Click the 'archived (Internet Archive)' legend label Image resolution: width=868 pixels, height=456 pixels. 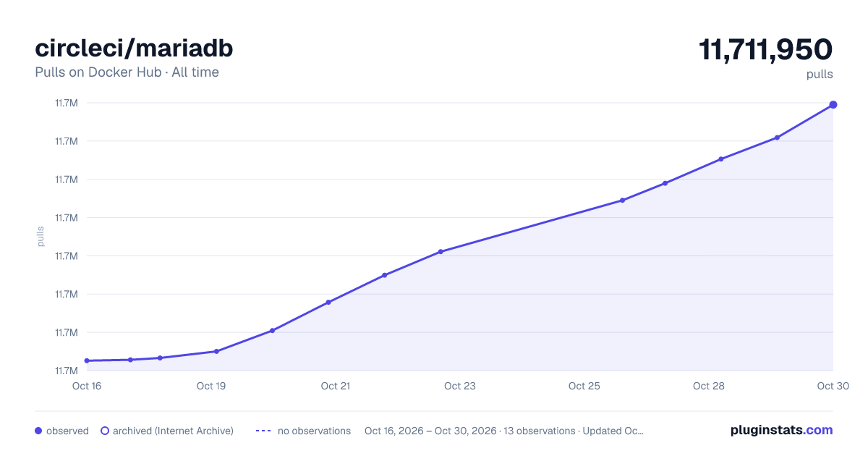(x=173, y=431)
